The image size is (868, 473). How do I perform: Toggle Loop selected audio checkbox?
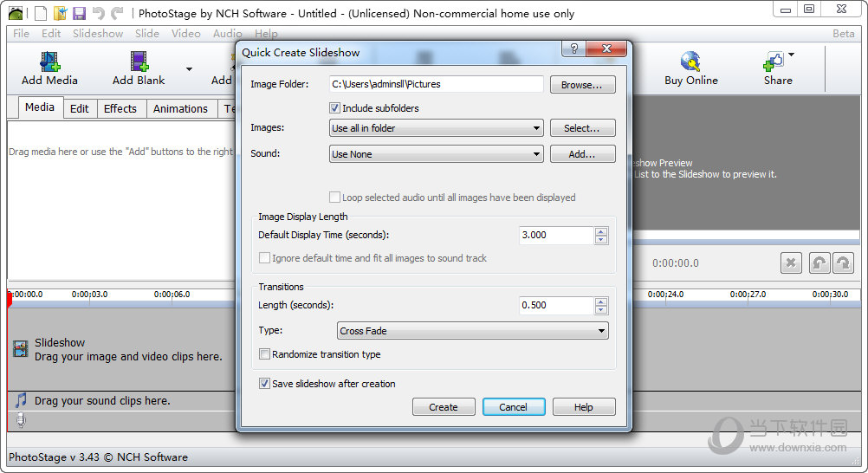click(334, 198)
